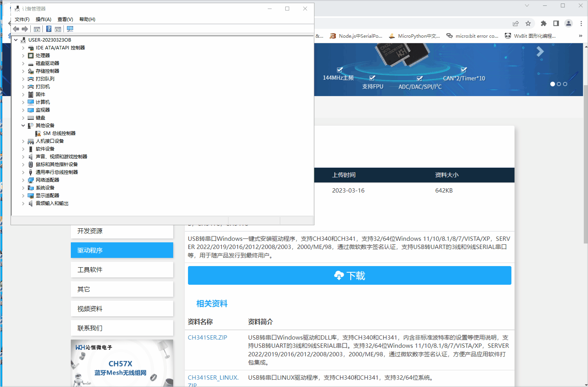
Task: Open the CH341SER.ZIP link
Action: (207, 338)
